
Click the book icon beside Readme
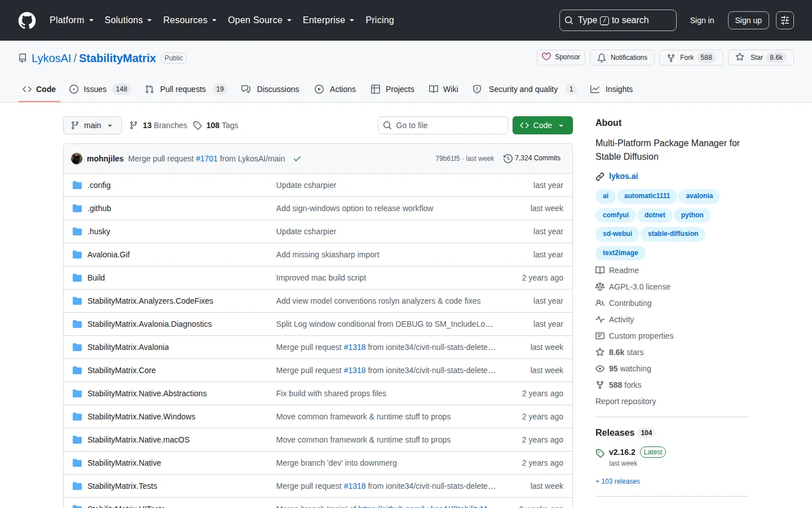[x=600, y=270]
